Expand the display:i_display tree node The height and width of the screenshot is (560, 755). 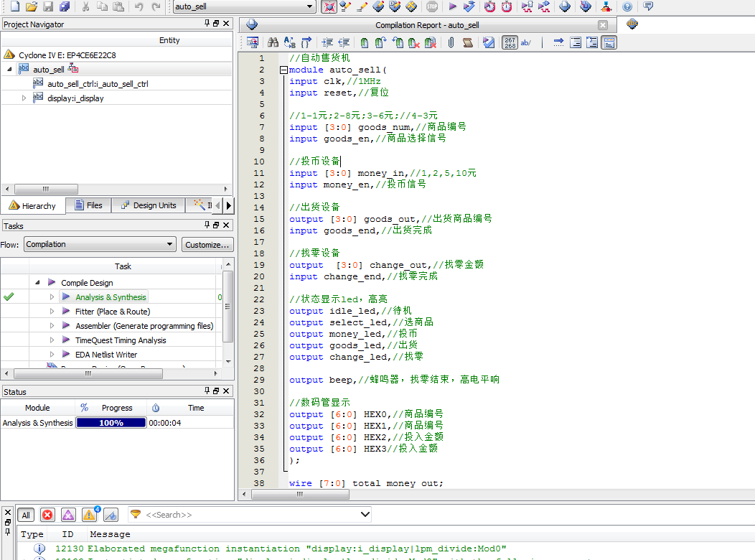point(24,98)
